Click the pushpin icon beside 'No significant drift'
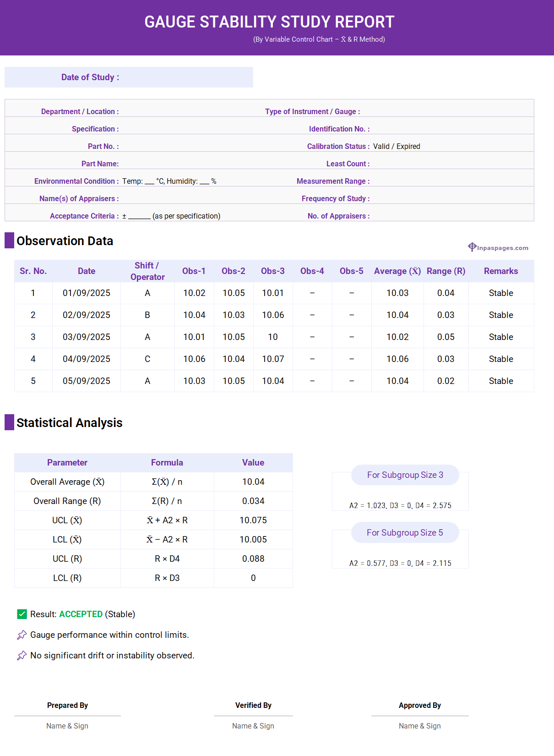 point(22,656)
